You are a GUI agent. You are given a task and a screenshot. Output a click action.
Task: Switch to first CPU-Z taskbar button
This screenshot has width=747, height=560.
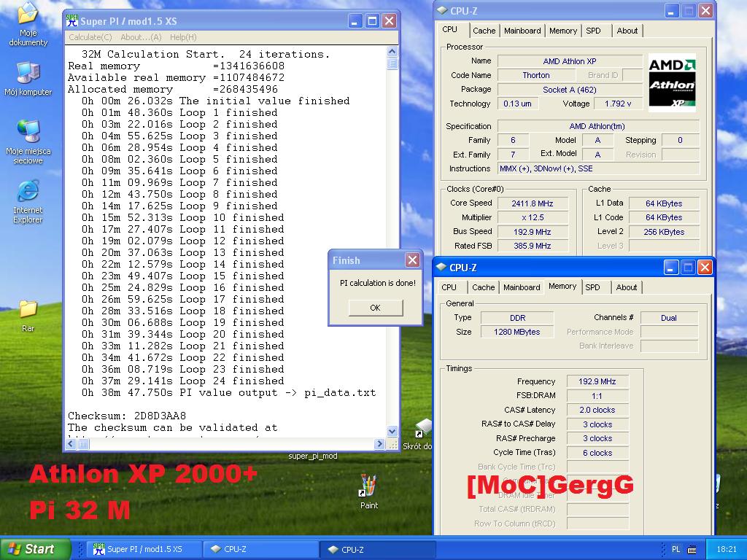tap(260, 549)
